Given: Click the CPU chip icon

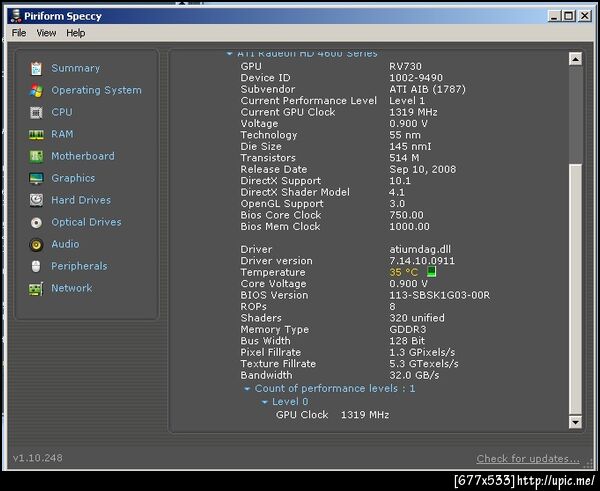Looking at the screenshot, I should pos(36,113).
